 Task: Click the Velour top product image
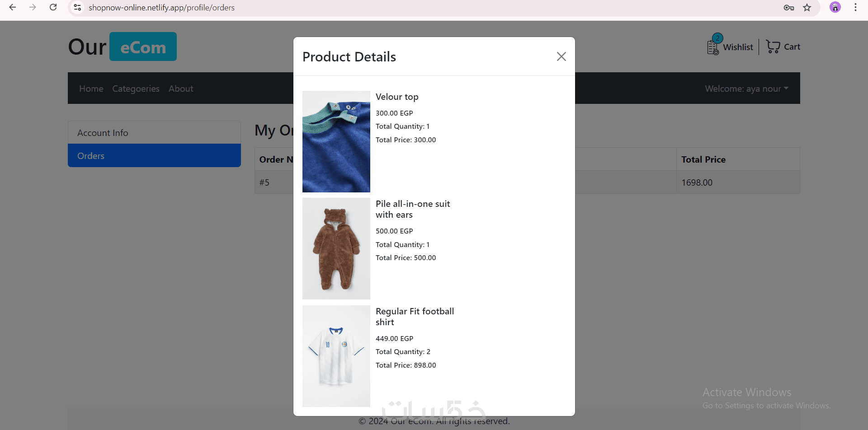(336, 141)
